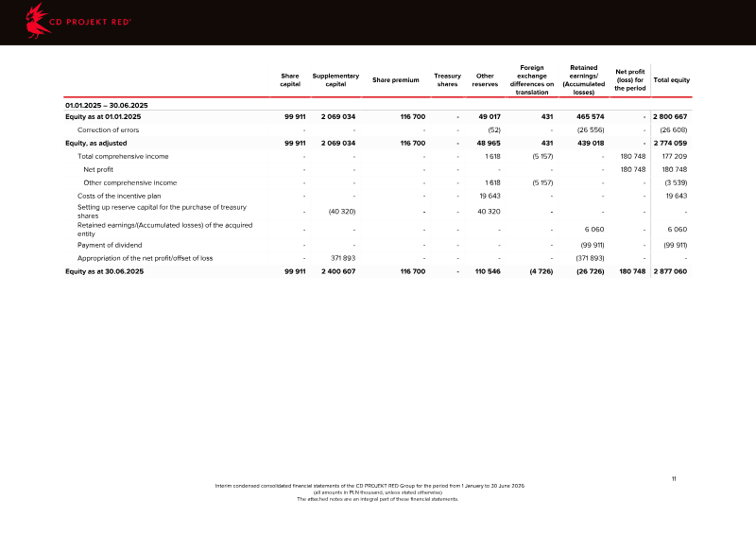This screenshot has width=756, height=534.
Task: Click closing foreign exchange value (4 726)
Action: 541,271
